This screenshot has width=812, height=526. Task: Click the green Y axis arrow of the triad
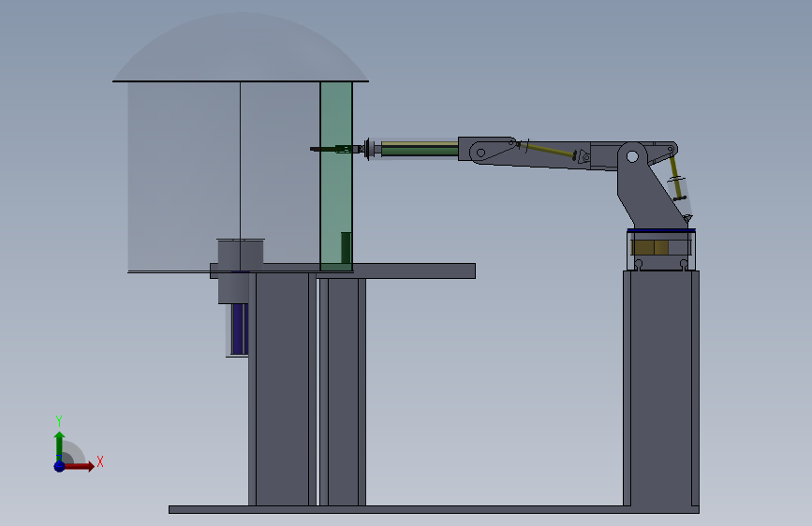tap(60, 446)
